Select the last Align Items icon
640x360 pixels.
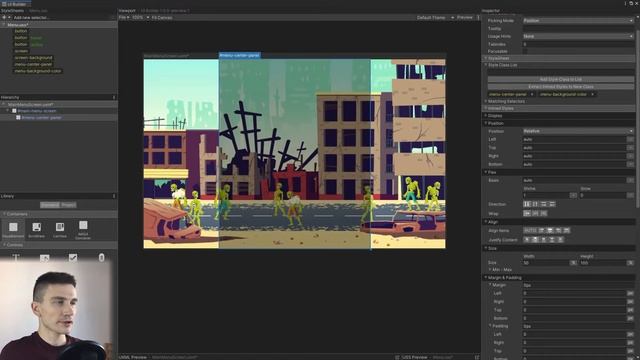click(567, 231)
